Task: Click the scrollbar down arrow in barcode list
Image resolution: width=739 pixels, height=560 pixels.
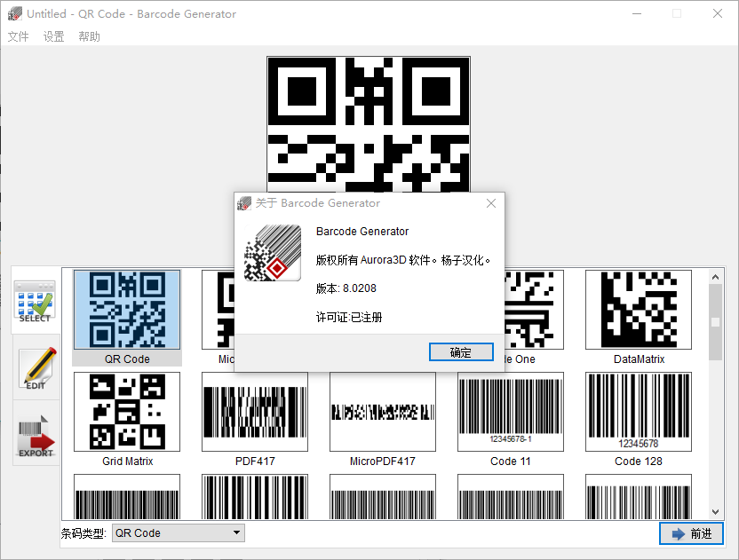Action: [715, 512]
